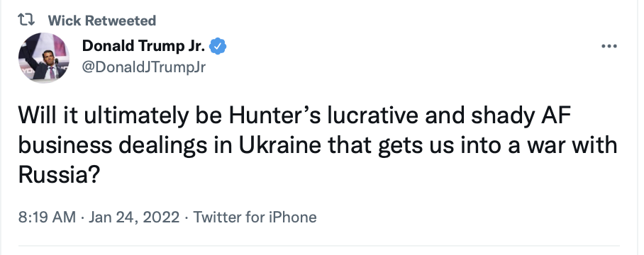Click the Jan 24, 2022 date
The height and width of the screenshot is (255, 644).
134,217
